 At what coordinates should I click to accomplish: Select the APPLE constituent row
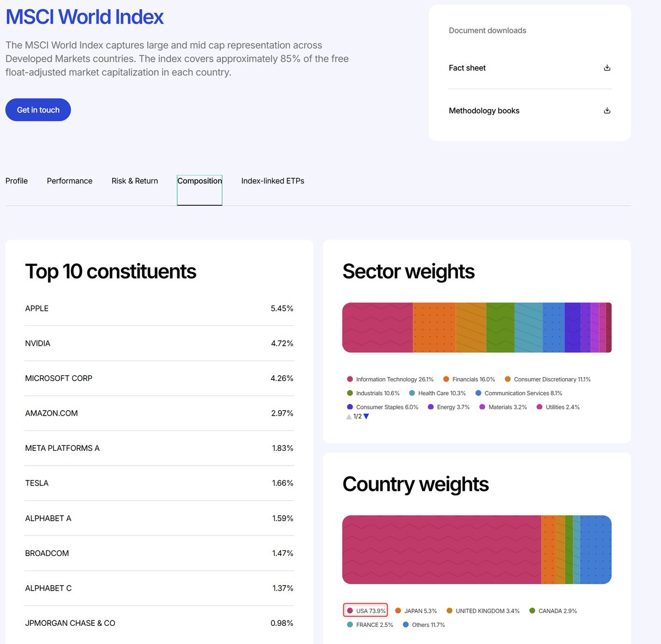point(159,308)
